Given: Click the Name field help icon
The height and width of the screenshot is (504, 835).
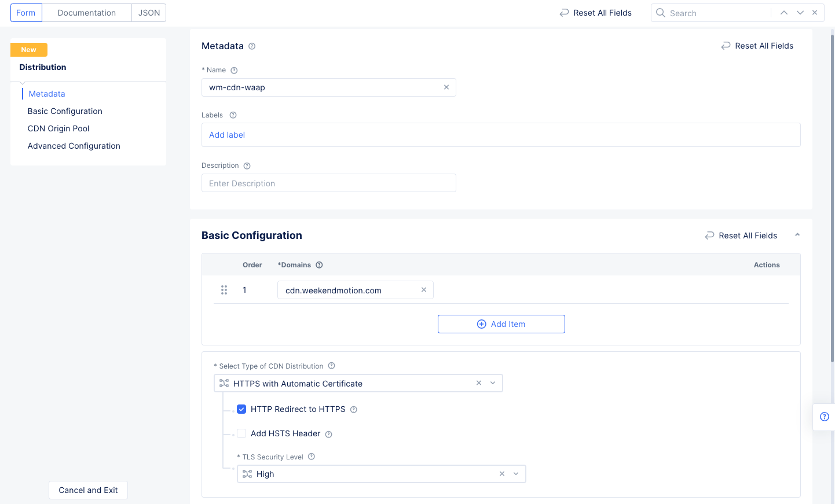Looking at the screenshot, I should [234, 71].
